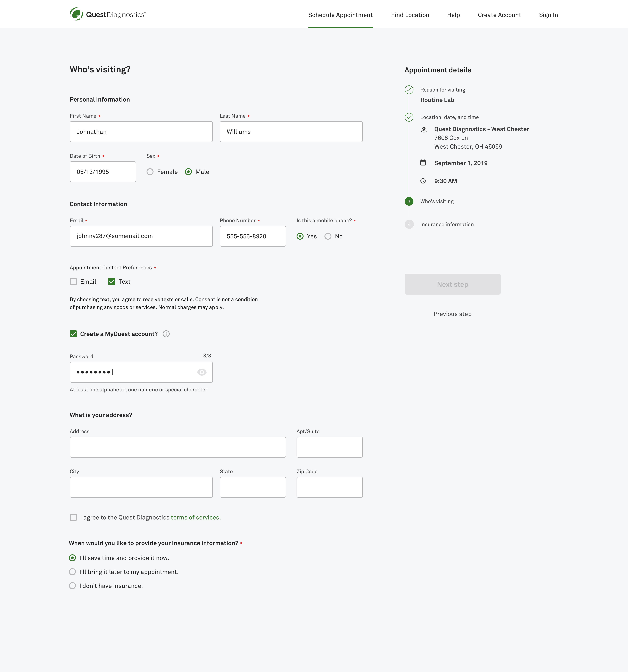Choose I'll bring it later to my appointment
This screenshot has width=628, height=672.
coord(72,572)
